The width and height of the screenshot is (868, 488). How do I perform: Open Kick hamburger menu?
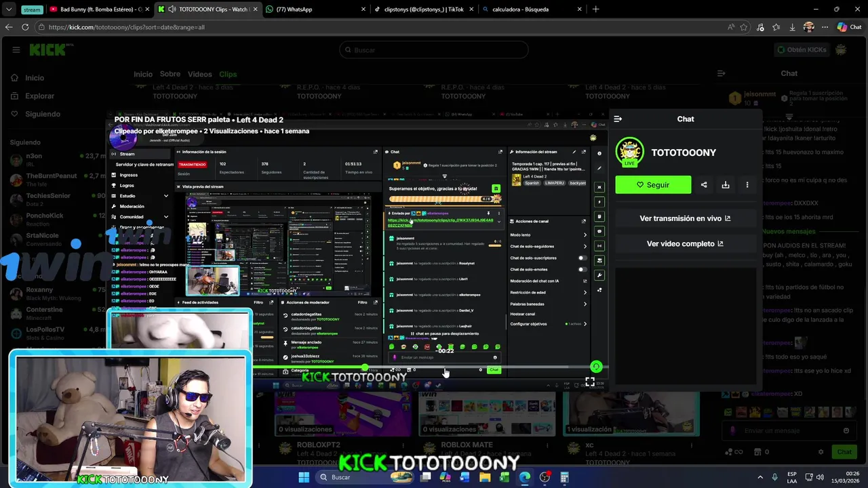(x=16, y=49)
